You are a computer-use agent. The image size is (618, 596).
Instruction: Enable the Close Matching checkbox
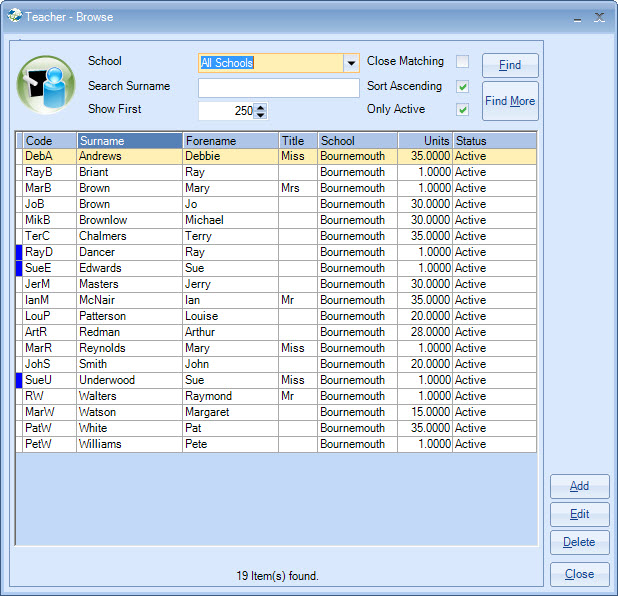pyautogui.click(x=462, y=62)
